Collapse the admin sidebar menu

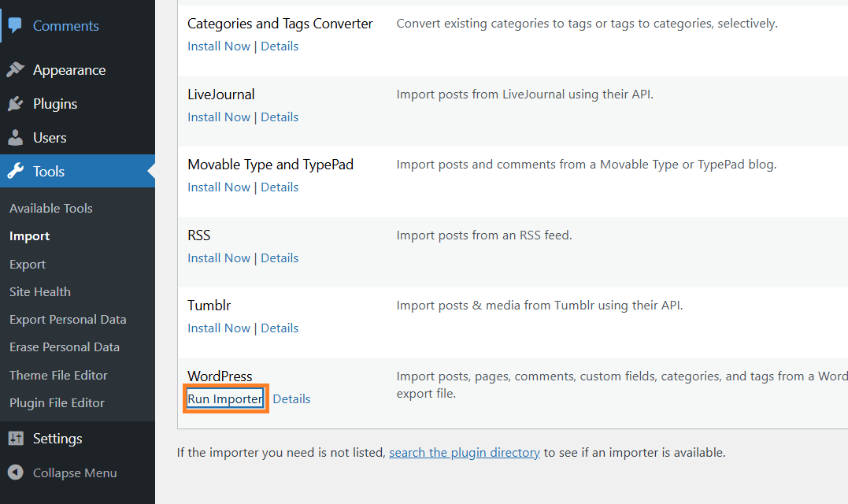(x=75, y=472)
